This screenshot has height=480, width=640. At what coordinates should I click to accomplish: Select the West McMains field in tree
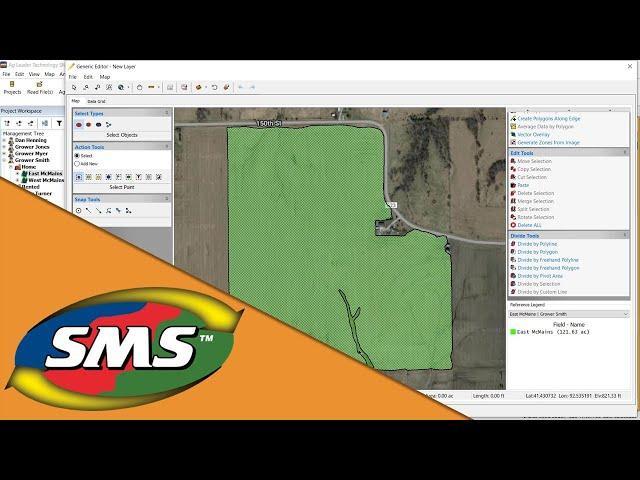point(46,180)
